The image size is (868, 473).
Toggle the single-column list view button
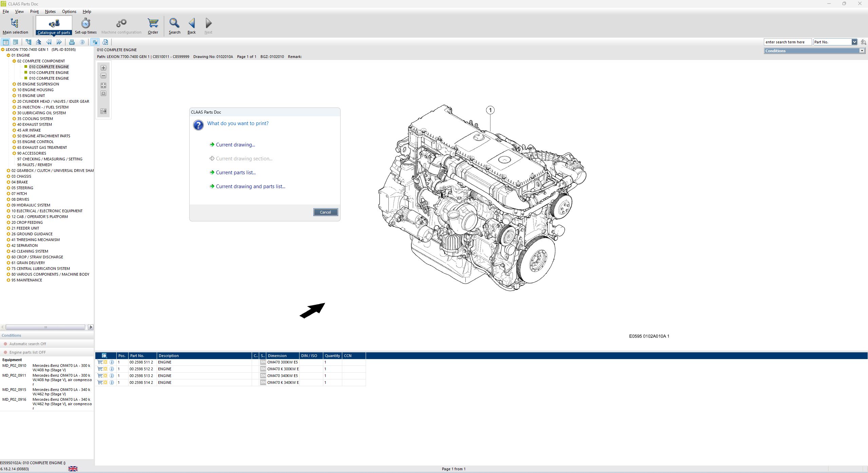pos(6,42)
